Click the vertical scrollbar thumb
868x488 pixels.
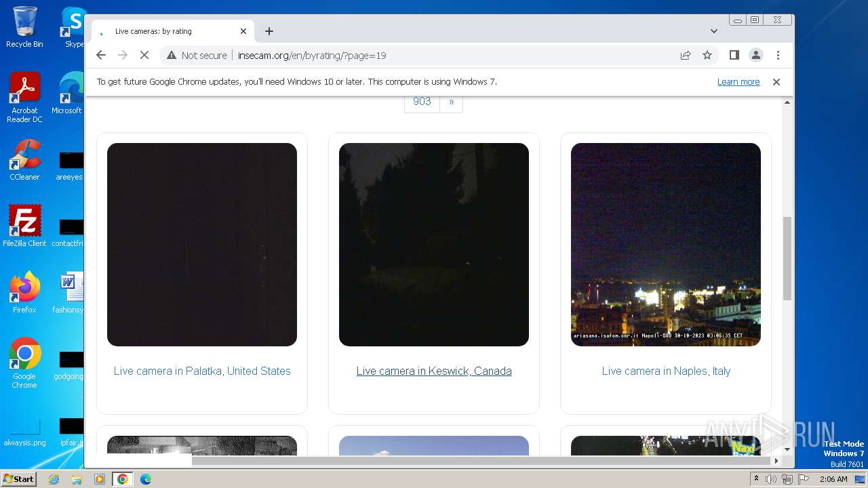(787, 258)
